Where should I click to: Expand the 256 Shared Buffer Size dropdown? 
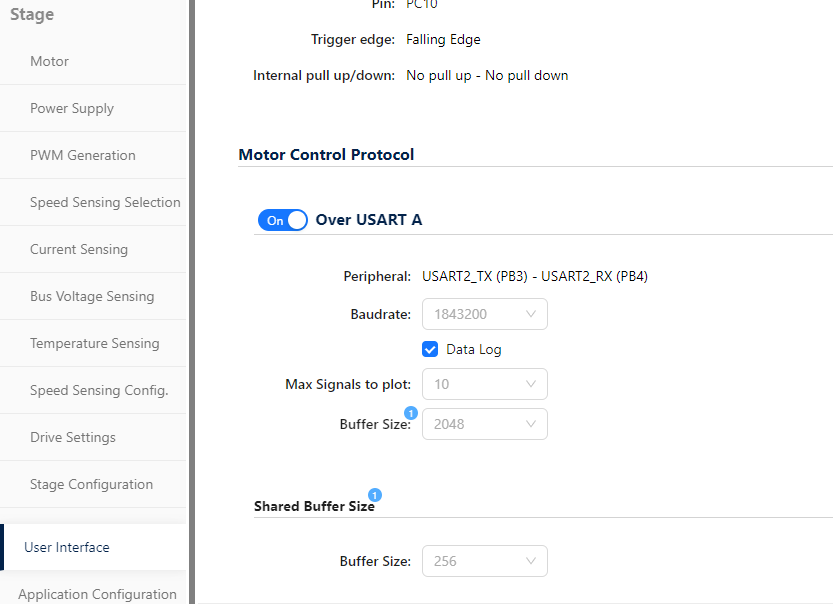[485, 561]
